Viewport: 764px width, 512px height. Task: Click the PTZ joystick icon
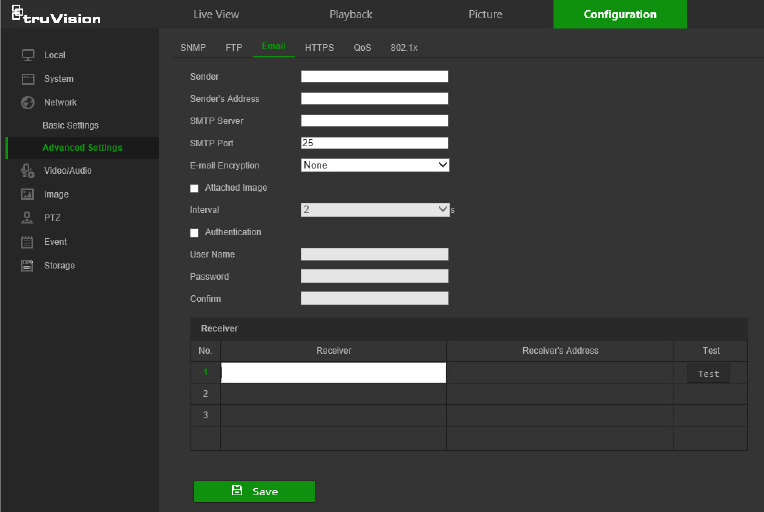27,218
